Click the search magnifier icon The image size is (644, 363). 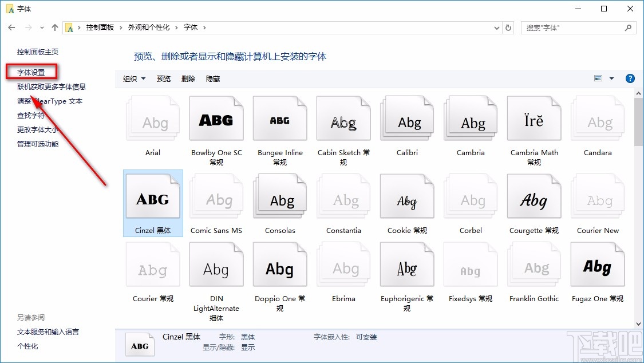pyautogui.click(x=628, y=27)
